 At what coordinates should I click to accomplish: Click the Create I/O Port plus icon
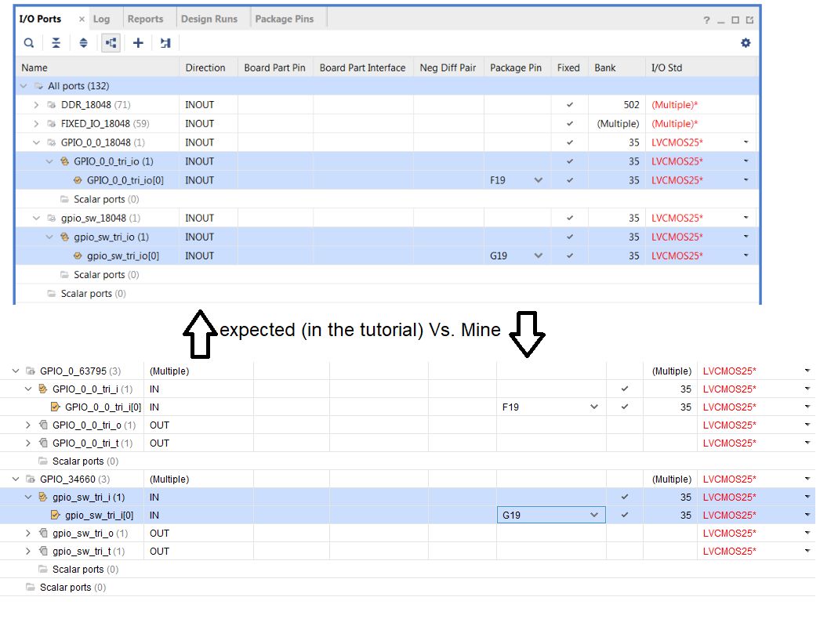pos(138,43)
